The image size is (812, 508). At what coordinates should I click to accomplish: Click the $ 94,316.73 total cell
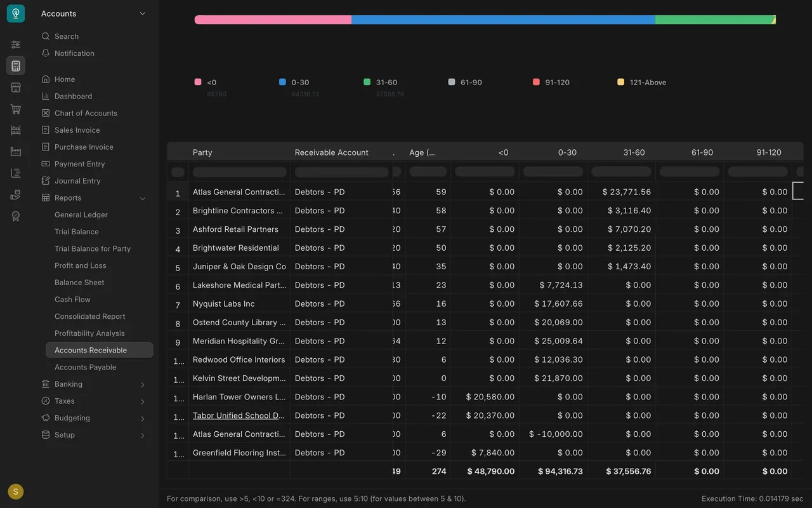tap(553, 471)
